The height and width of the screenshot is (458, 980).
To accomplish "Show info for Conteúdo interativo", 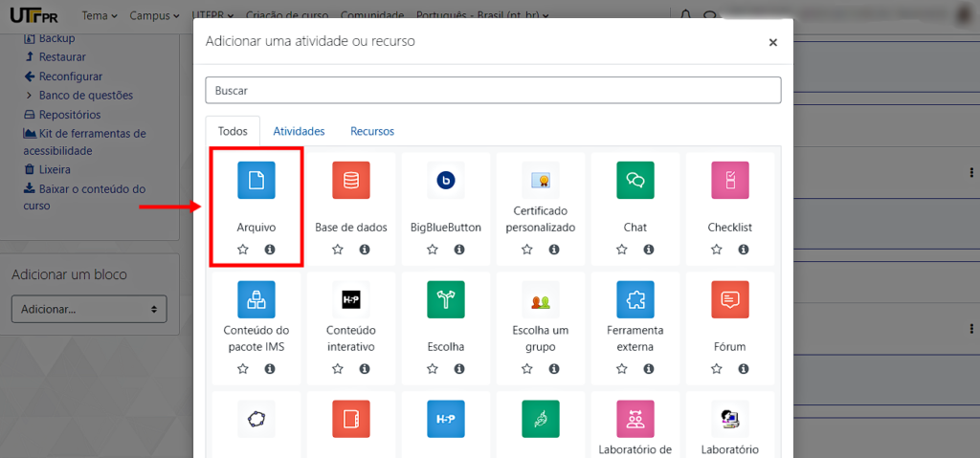I will 365,369.
